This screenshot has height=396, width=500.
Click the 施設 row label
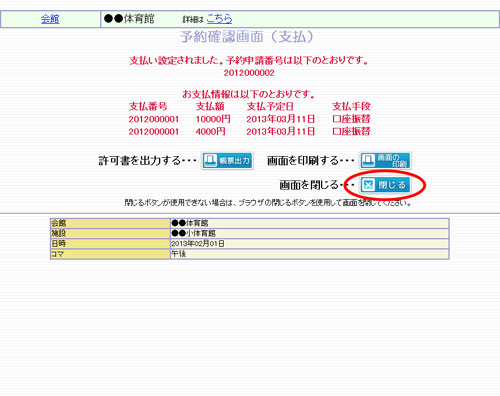[110, 233]
